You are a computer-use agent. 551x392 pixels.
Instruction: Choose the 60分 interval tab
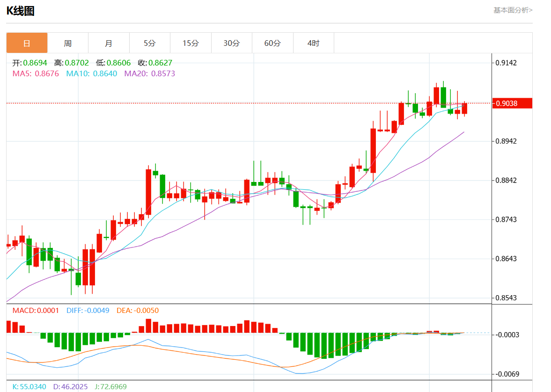click(272, 43)
